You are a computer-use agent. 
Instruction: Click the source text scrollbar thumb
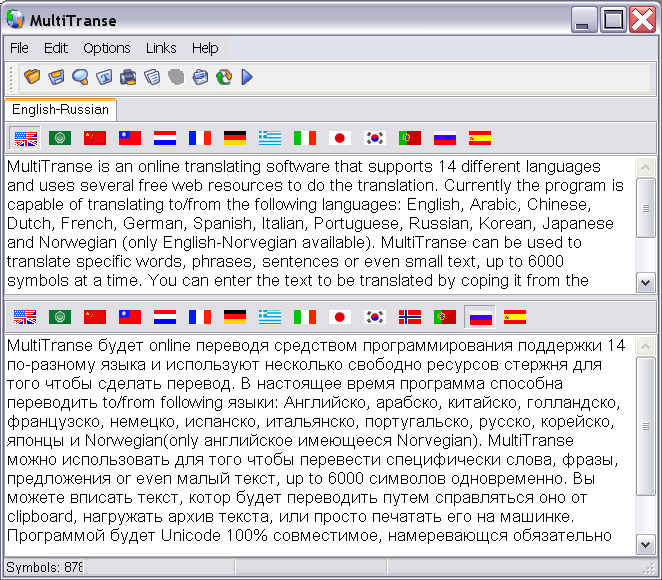(645, 208)
